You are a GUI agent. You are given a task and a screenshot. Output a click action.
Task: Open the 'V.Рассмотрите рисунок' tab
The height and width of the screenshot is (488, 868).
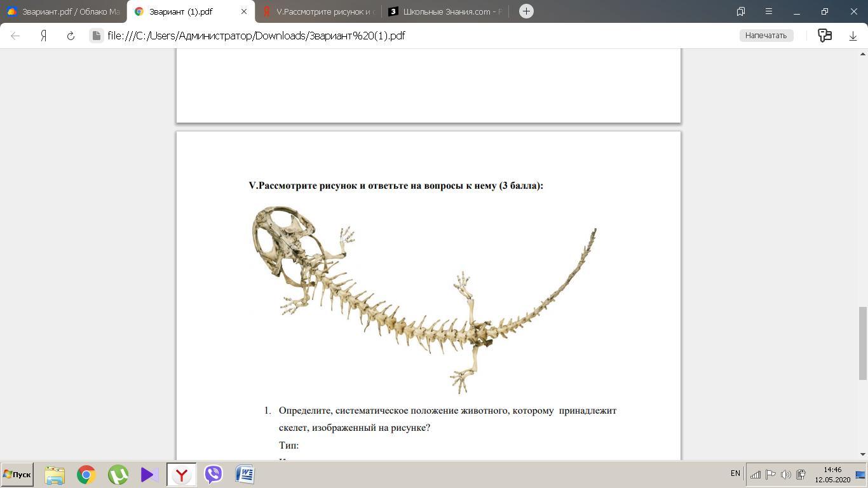[318, 11]
